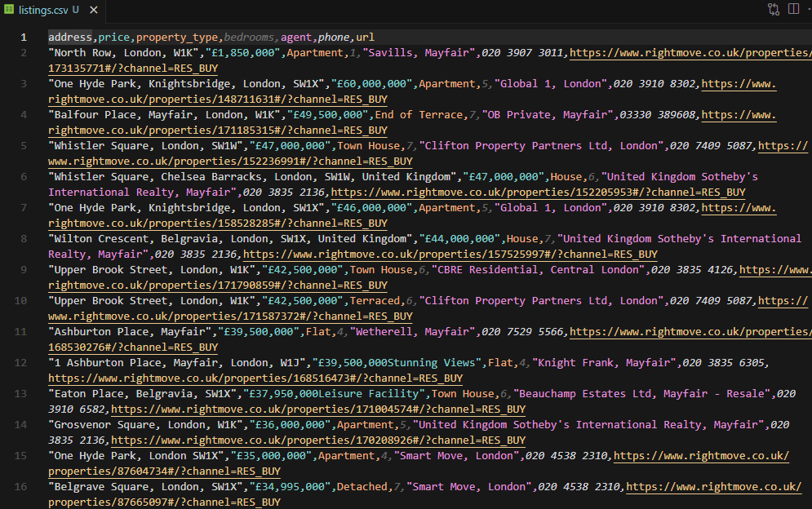
Task: Click line number 16 in the gutter
Action: click(x=24, y=487)
